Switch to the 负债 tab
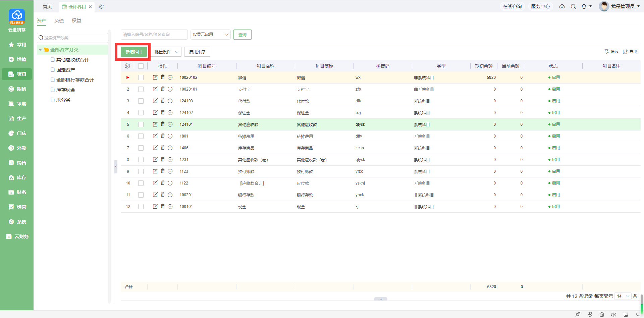This screenshot has height=318, width=644. click(x=59, y=20)
